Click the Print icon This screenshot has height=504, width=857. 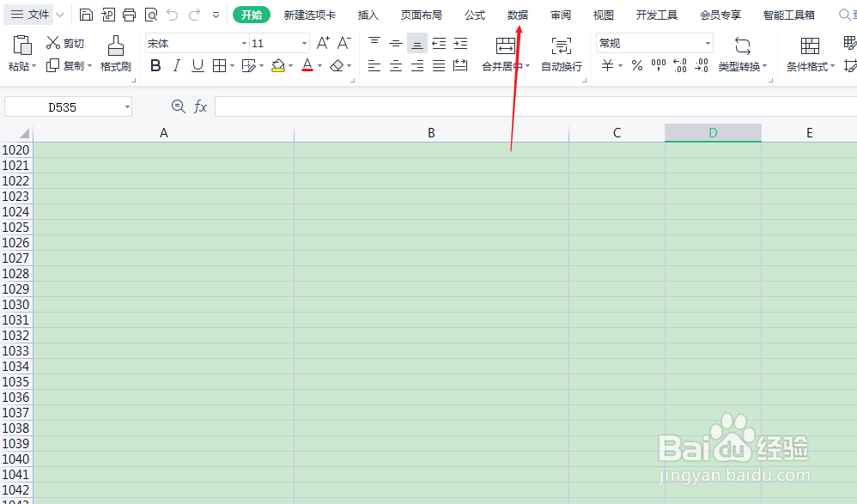coord(129,15)
